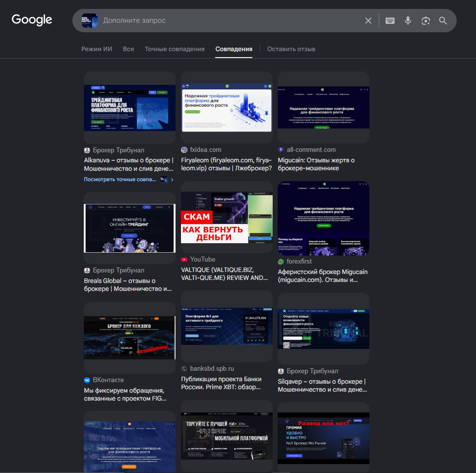This screenshot has height=473, width=476.
Task: Open the 'Торгуйте с лучшей мобильной платформой' thumbnail
Action: pyautogui.click(x=227, y=436)
